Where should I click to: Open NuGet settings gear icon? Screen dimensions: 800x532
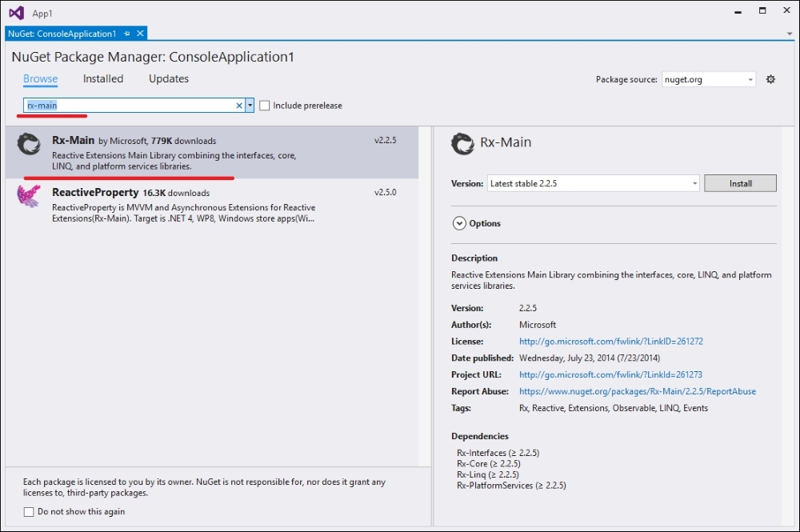770,79
